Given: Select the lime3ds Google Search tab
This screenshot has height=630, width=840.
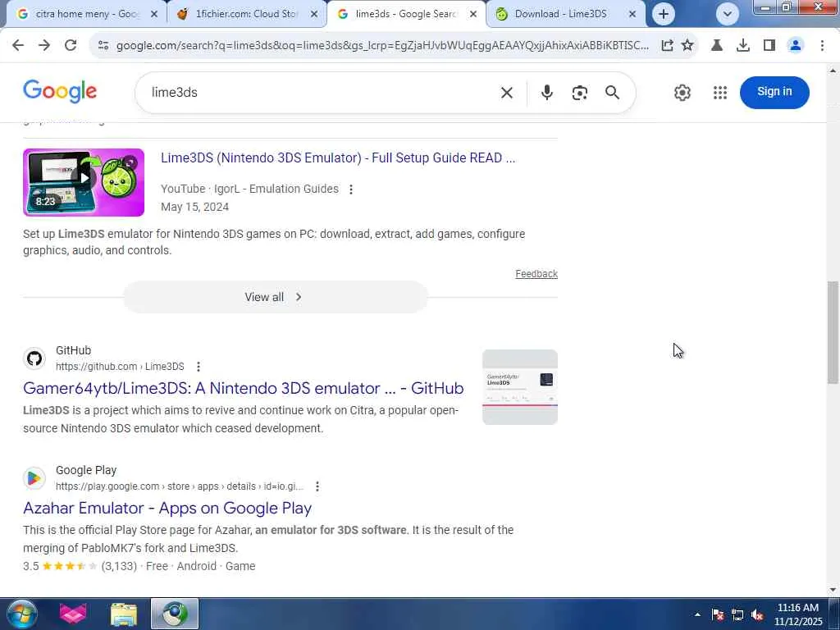Looking at the screenshot, I should pos(405,14).
